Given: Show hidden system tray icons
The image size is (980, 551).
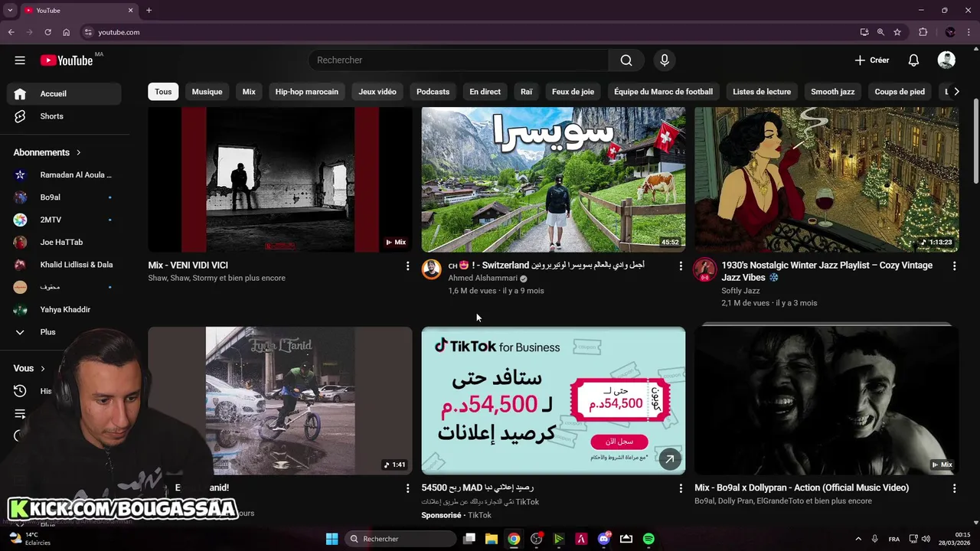Looking at the screenshot, I should coord(857,539).
